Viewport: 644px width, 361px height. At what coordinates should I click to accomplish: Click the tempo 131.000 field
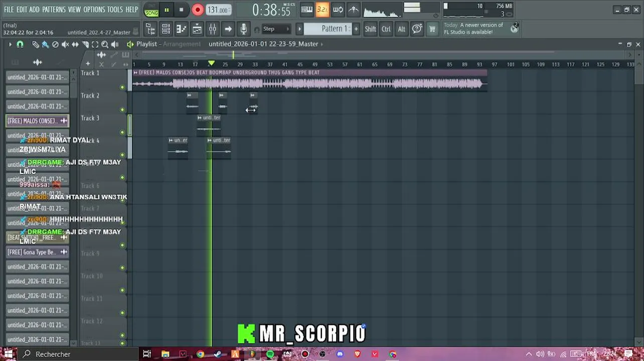218,10
